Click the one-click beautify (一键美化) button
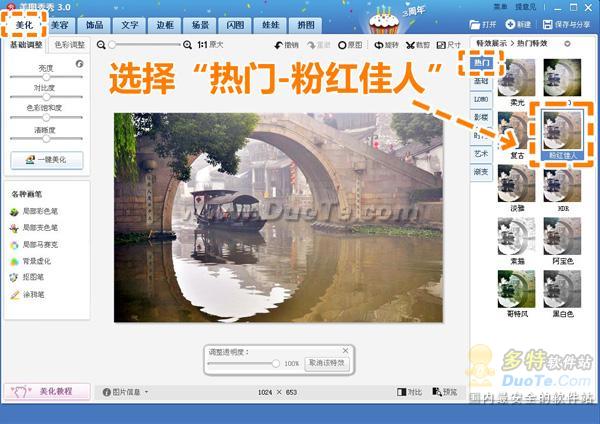Screen dimensions: 600x424 tap(46, 160)
